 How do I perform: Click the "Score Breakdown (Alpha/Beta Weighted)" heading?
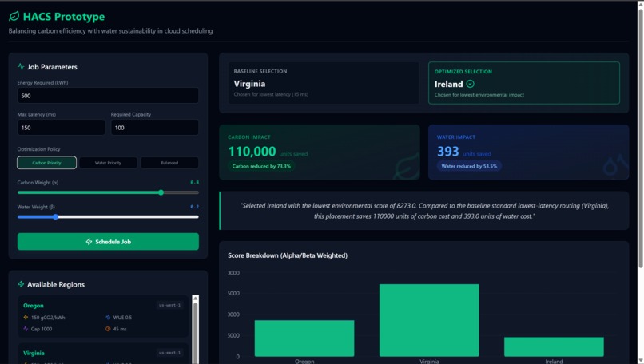pyautogui.click(x=288, y=255)
